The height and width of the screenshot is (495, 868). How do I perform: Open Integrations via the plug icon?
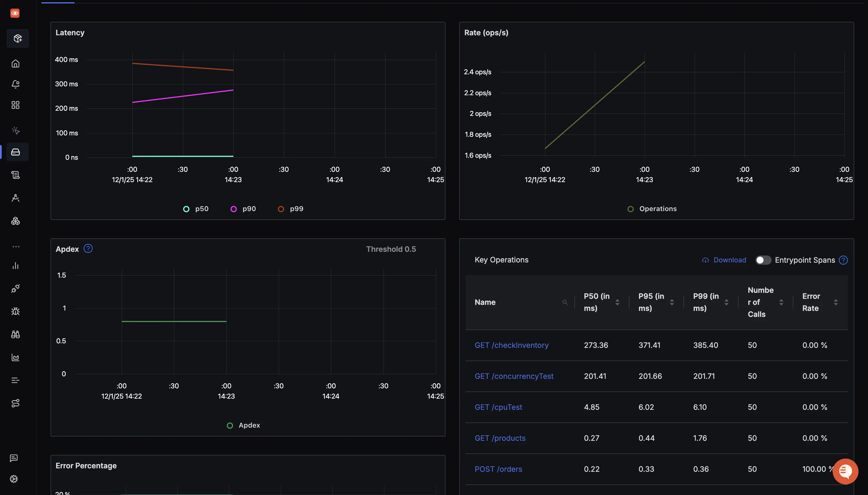[16, 289]
